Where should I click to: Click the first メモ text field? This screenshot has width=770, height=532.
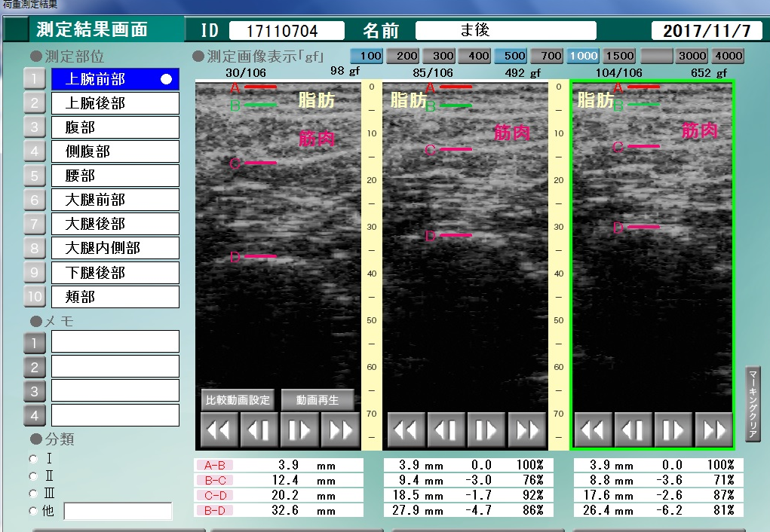(x=115, y=342)
